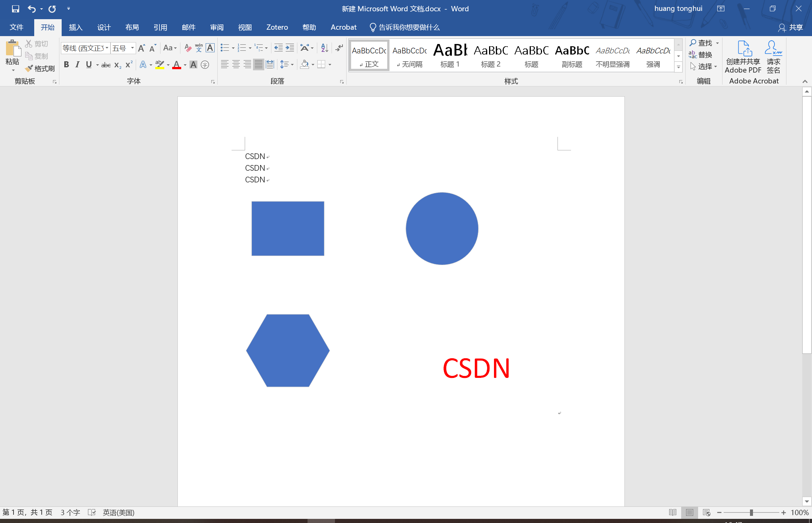812x523 pixels.
Task: Open the font name dropdown
Action: pyautogui.click(x=107, y=48)
